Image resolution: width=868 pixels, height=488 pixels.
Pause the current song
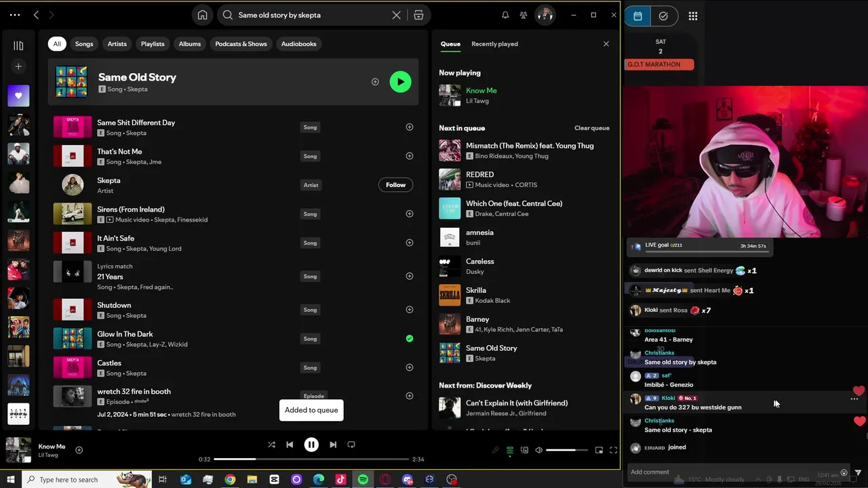311,445
